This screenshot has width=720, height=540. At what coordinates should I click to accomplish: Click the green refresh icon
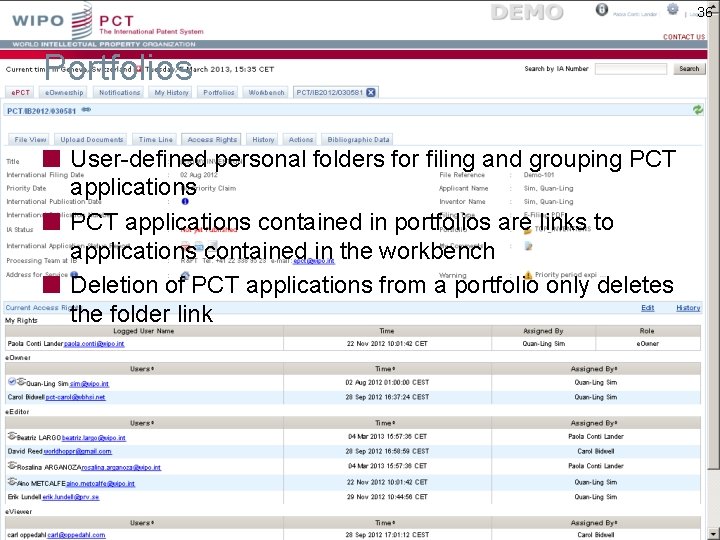click(698, 110)
